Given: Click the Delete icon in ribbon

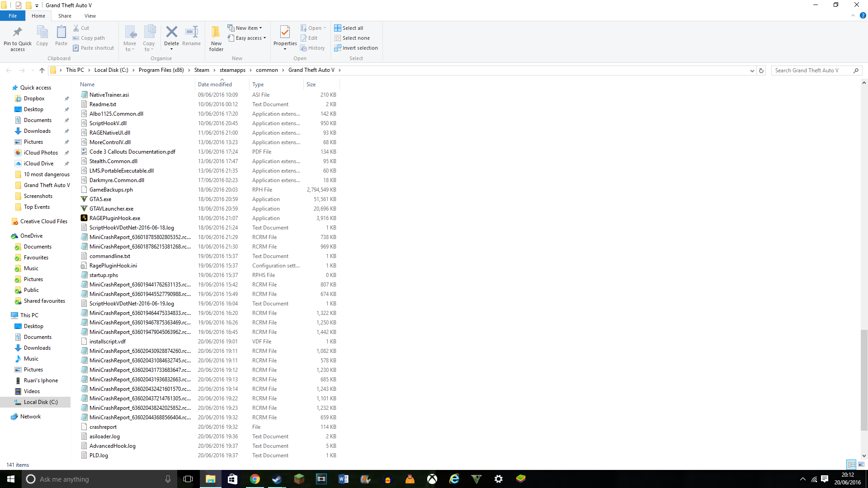Looking at the screenshot, I should tap(171, 33).
